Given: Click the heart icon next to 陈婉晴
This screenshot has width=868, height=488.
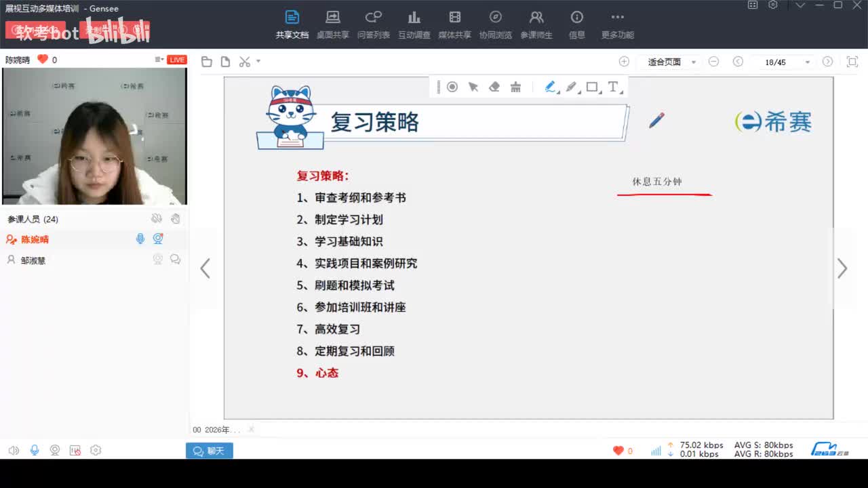Looking at the screenshot, I should [43, 60].
